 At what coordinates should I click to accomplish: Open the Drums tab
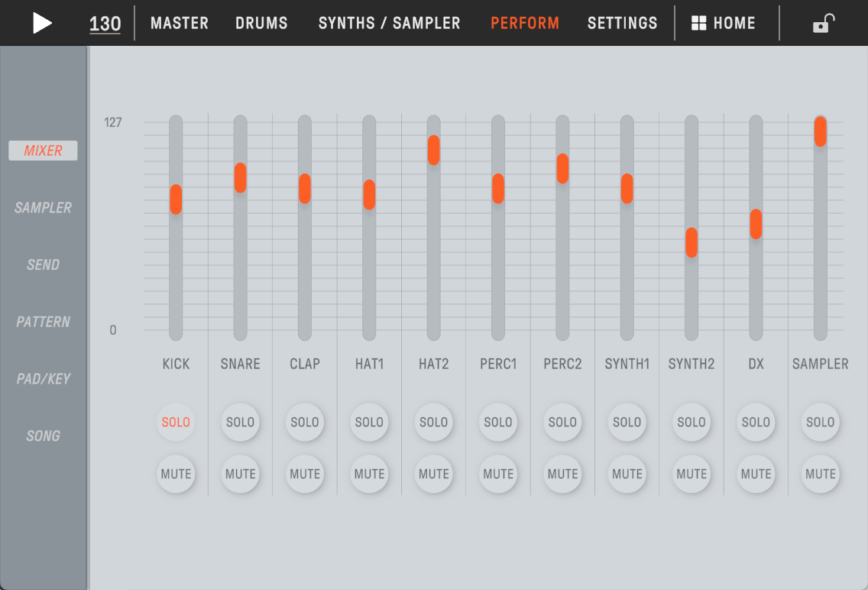tap(261, 23)
